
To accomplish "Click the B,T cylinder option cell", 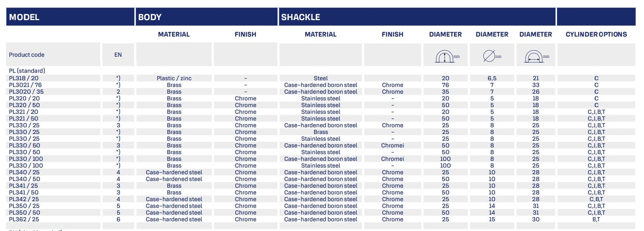I will click(596, 219).
